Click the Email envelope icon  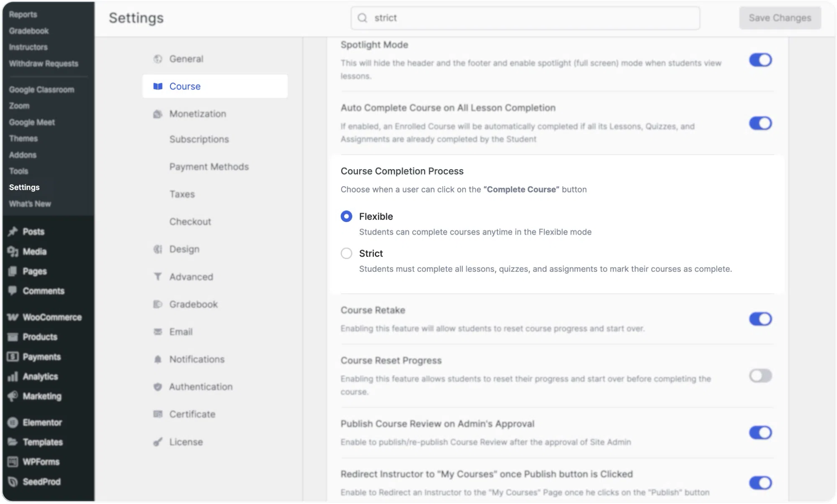click(x=158, y=332)
